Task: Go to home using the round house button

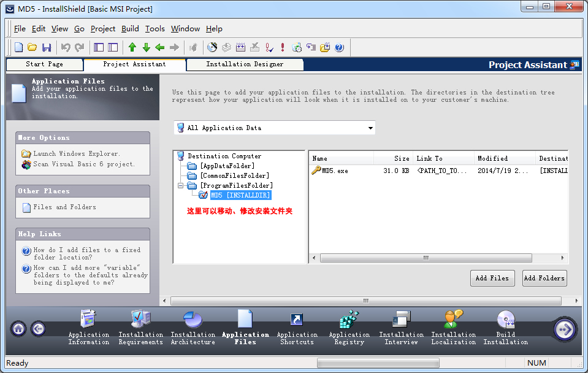Action: tap(18, 329)
